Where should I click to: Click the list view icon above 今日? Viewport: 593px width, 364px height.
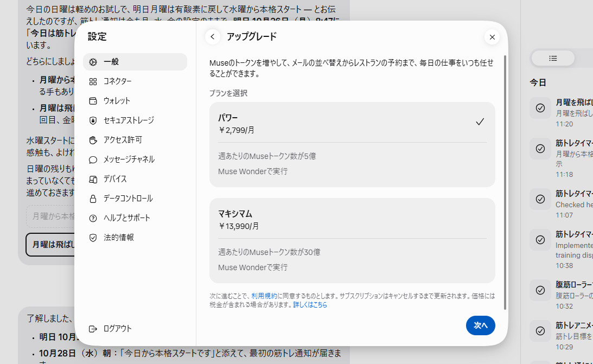(x=553, y=58)
